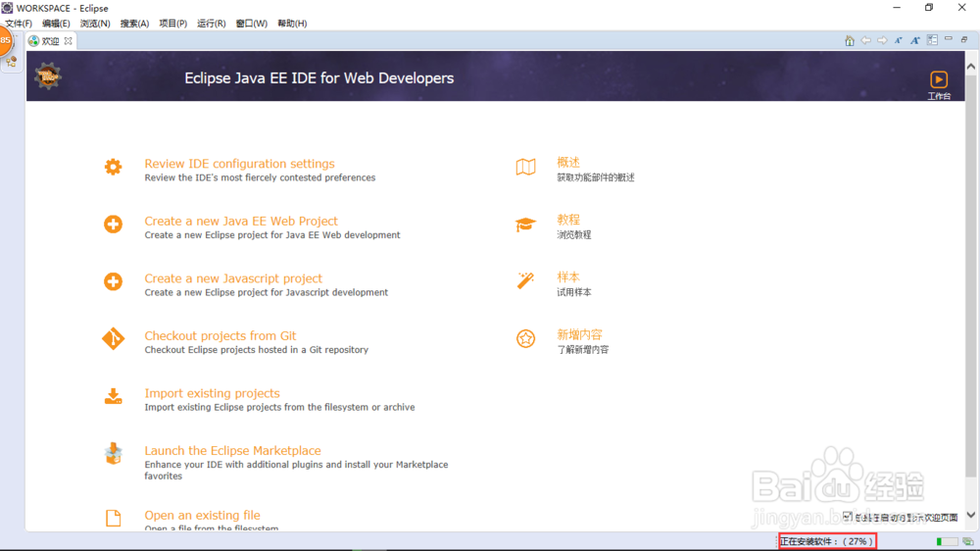This screenshot has height=551, width=980.
Task: Click the map icon next to 概述
Action: click(x=525, y=167)
